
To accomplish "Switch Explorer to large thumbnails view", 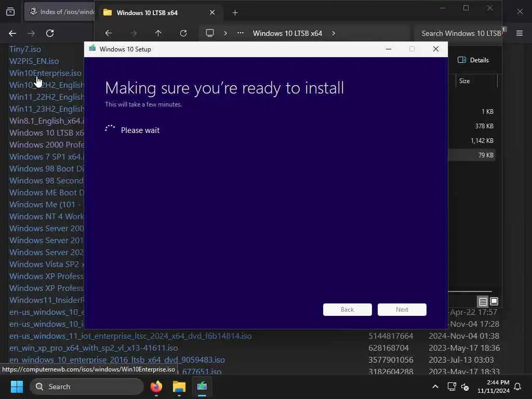I will (x=494, y=301).
